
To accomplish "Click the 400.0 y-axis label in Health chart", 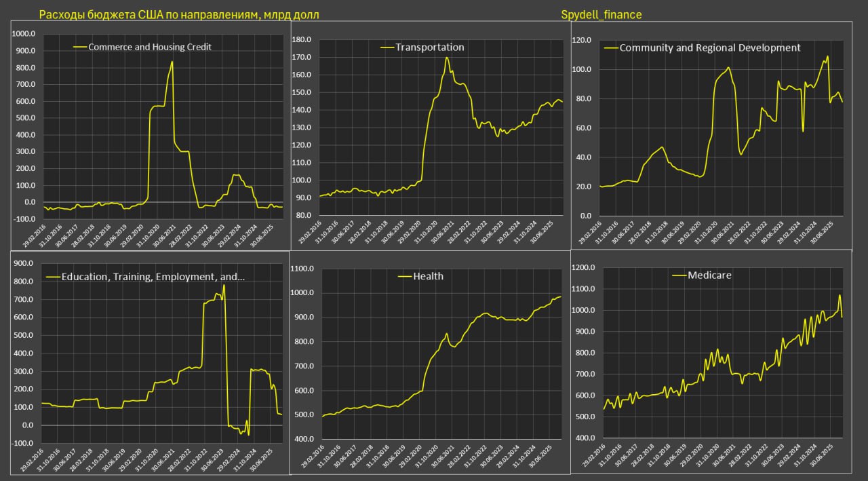I will pos(302,440).
